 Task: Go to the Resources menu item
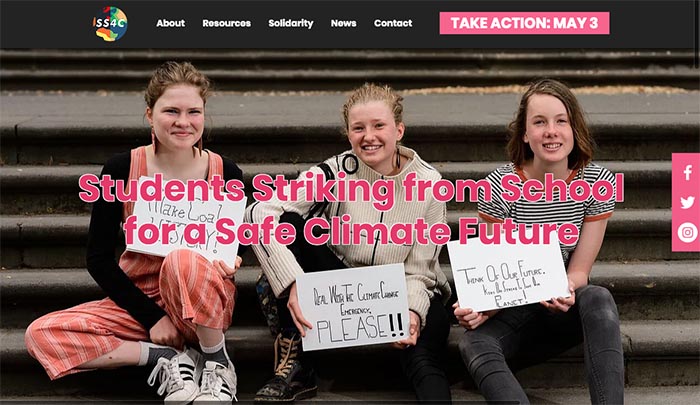click(226, 23)
